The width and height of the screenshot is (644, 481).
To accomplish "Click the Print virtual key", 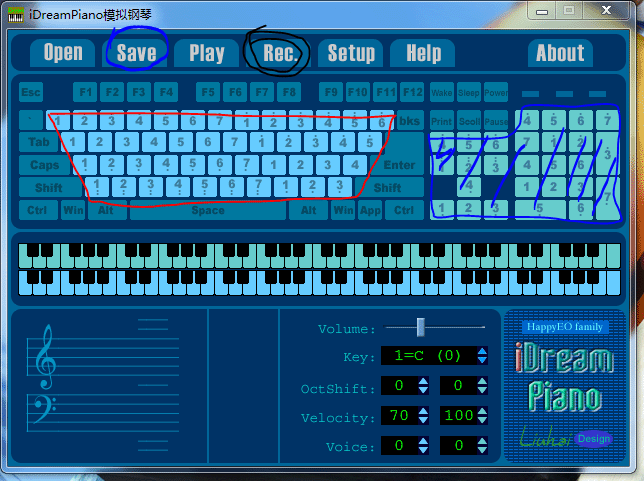I will pos(442,121).
